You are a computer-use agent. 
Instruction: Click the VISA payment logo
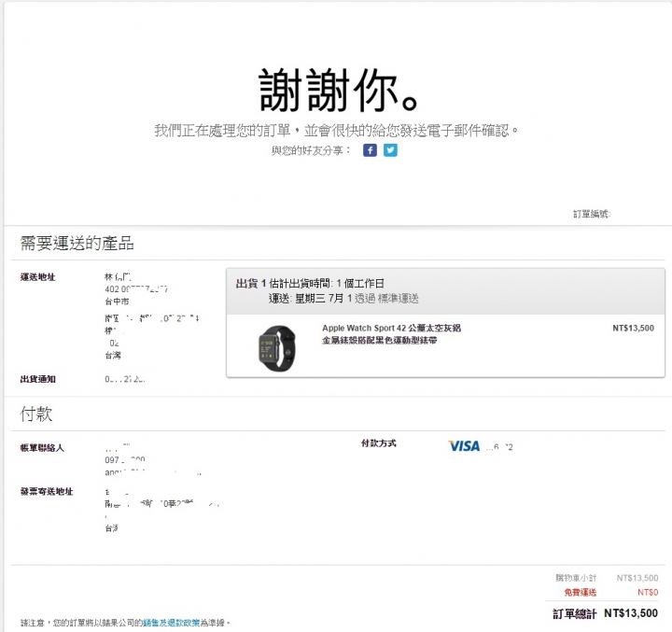pyautogui.click(x=464, y=446)
